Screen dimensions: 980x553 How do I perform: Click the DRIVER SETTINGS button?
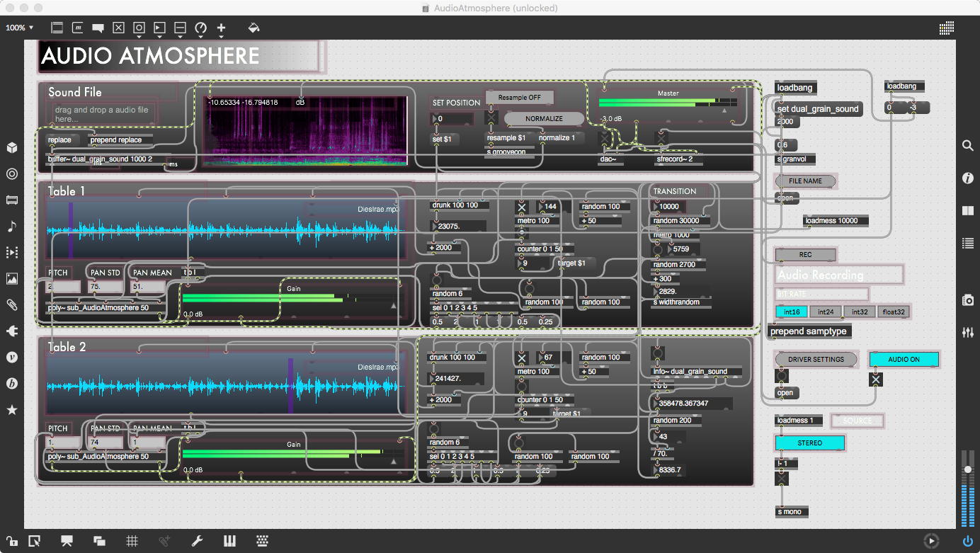[816, 359]
